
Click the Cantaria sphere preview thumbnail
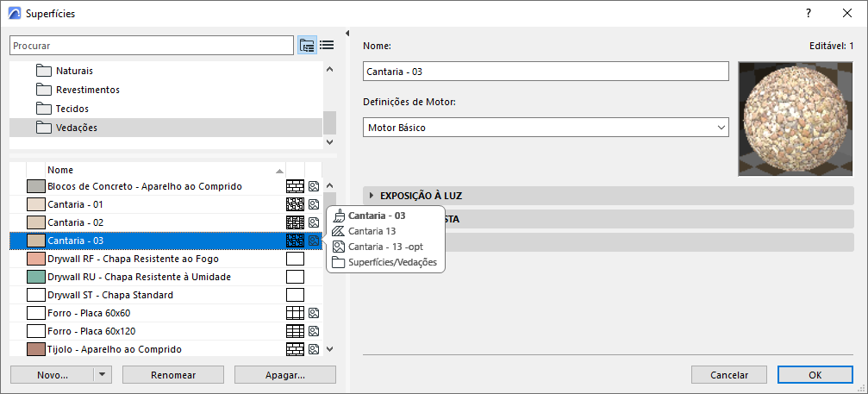coord(795,119)
